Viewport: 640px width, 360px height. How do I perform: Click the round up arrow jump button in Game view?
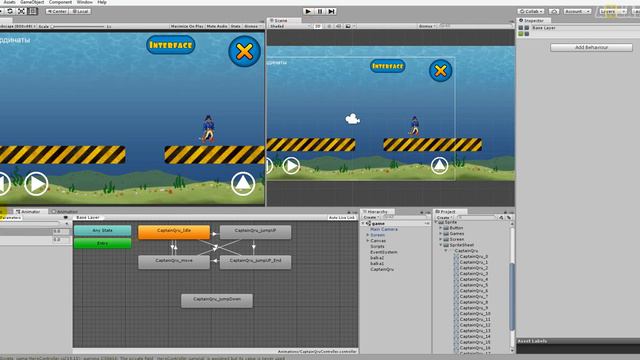243,184
